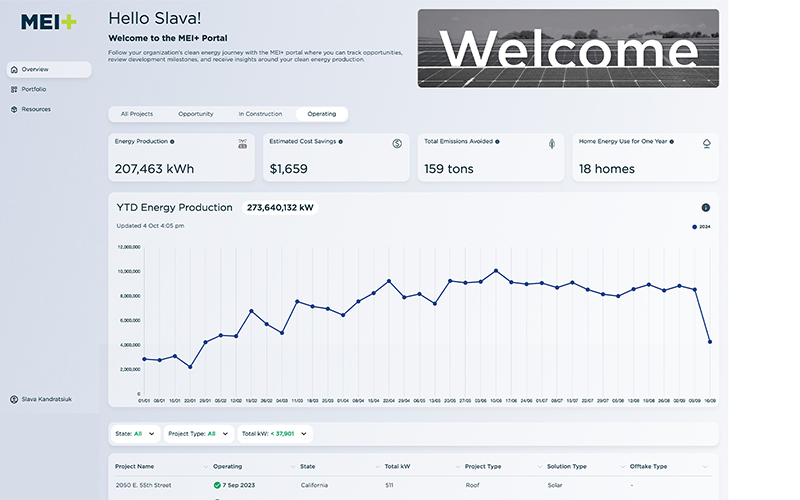Open the State filter dropdown

[135, 434]
